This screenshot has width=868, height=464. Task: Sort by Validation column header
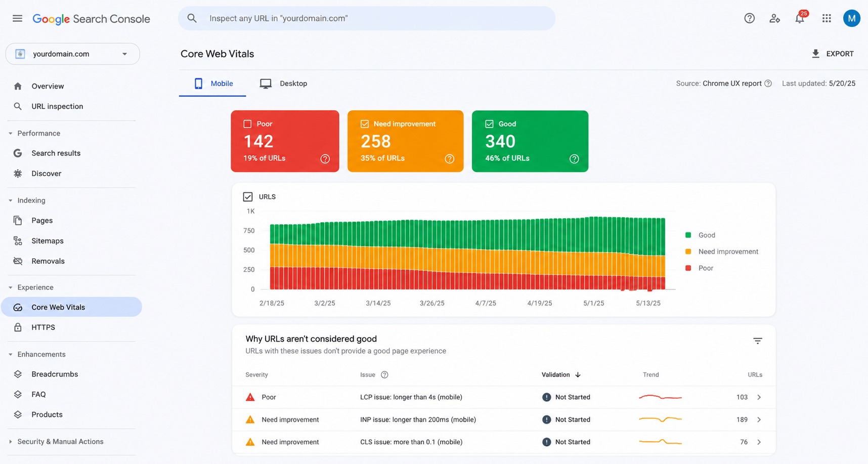(x=561, y=375)
